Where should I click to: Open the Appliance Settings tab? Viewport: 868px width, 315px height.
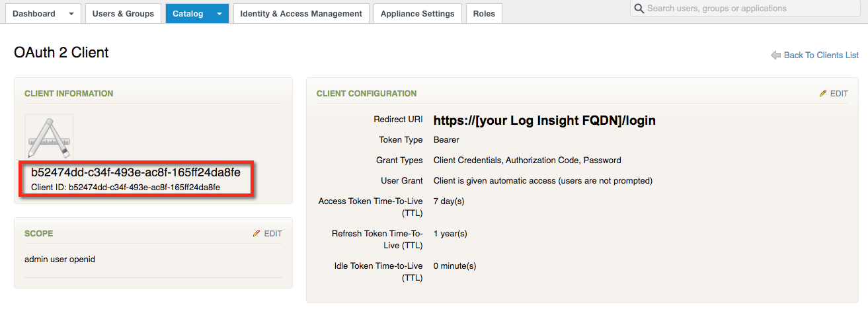pyautogui.click(x=418, y=13)
